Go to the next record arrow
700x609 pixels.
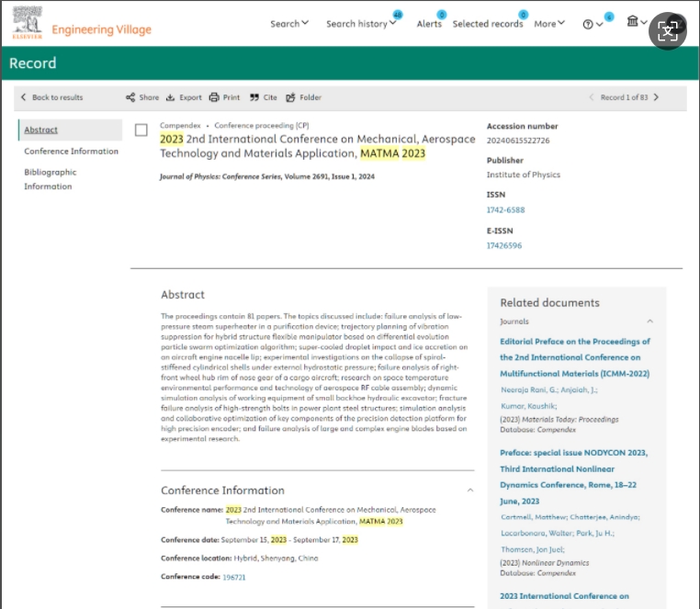tap(656, 97)
